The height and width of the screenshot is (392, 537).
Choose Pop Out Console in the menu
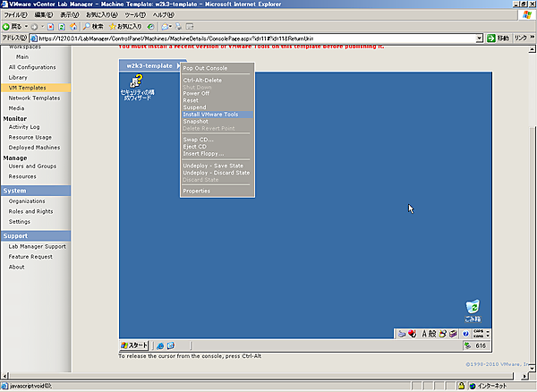[x=205, y=68]
